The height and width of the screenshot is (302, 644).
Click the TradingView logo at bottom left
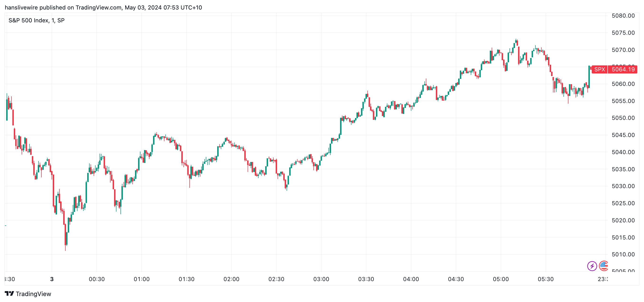10,293
